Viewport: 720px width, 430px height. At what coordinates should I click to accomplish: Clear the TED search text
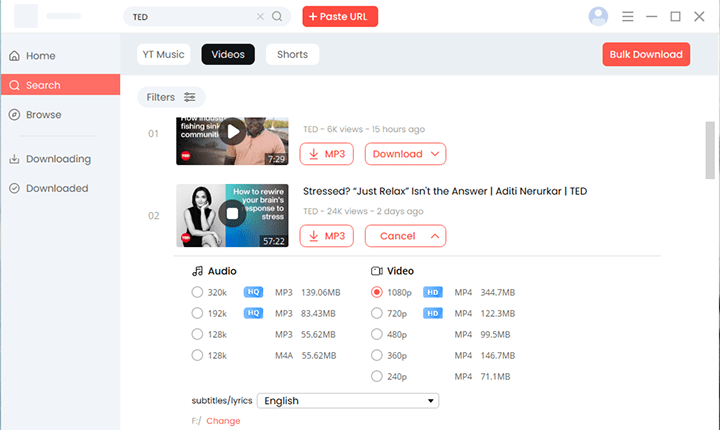(x=260, y=17)
